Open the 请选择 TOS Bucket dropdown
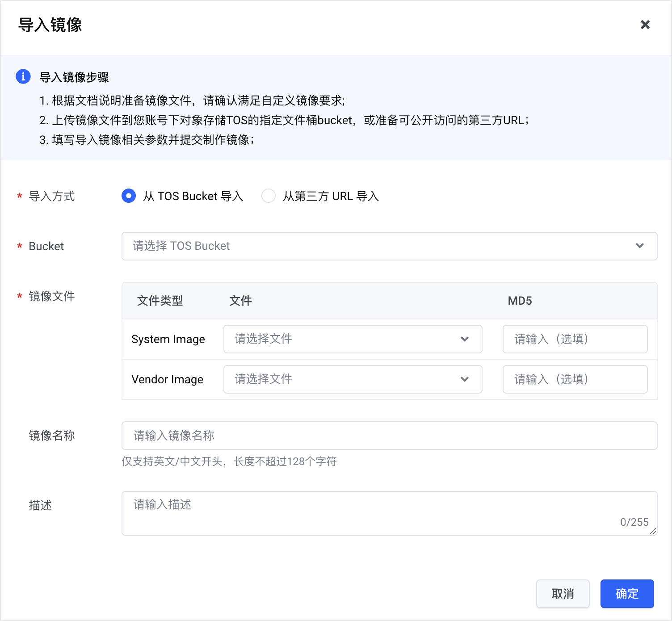The height and width of the screenshot is (621, 672). click(380, 246)
